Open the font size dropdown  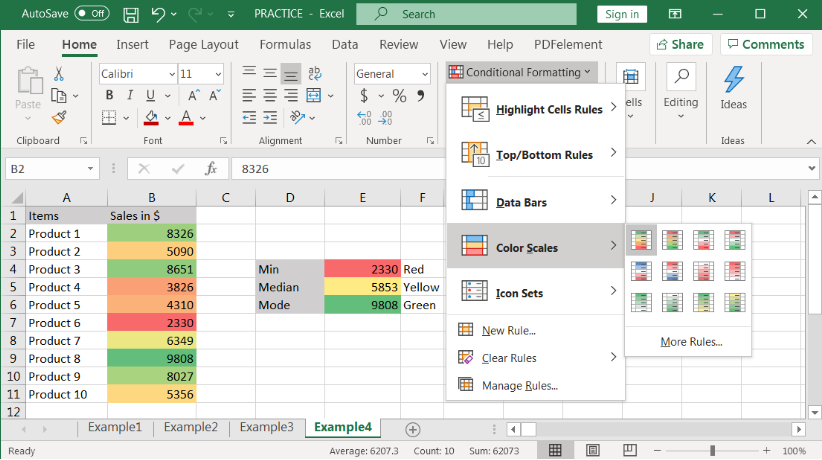click(x=218, y=74)
